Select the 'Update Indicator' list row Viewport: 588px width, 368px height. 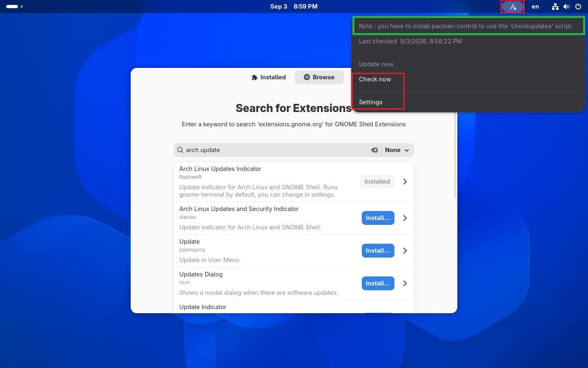(294, 307)
